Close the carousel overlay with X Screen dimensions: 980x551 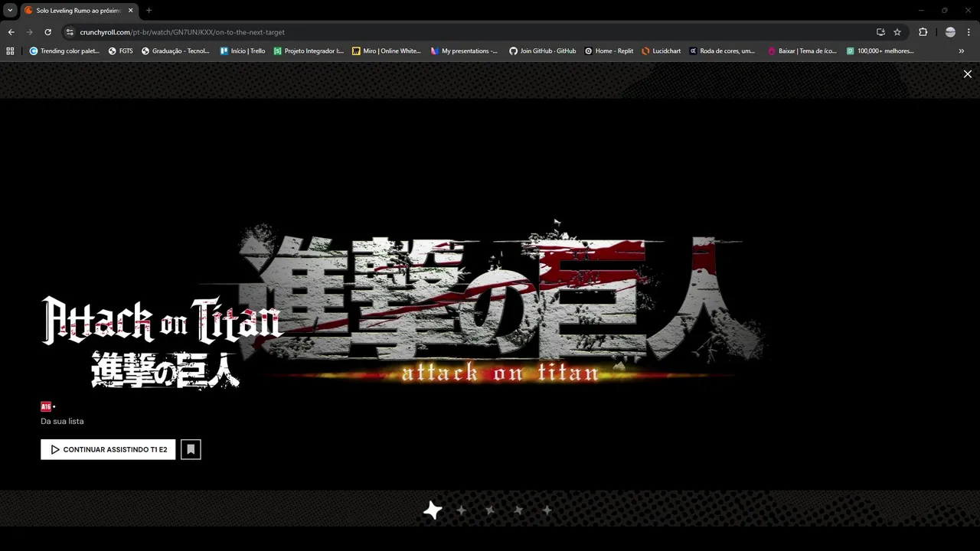(x=968, y=74)
